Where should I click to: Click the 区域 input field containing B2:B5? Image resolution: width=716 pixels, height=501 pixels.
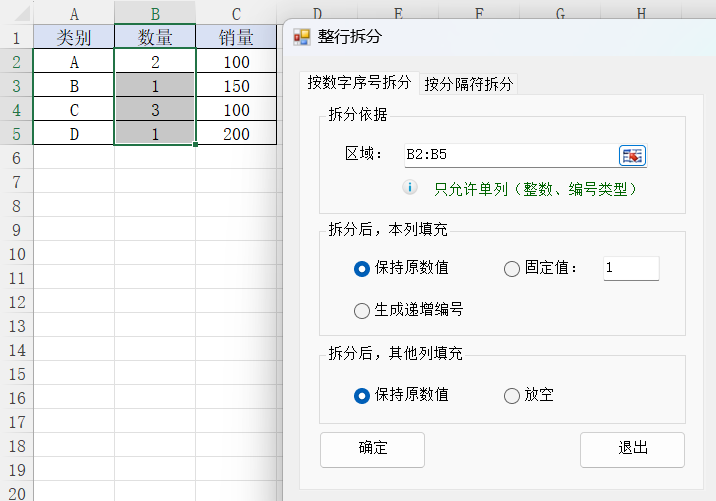click(511, 155)
